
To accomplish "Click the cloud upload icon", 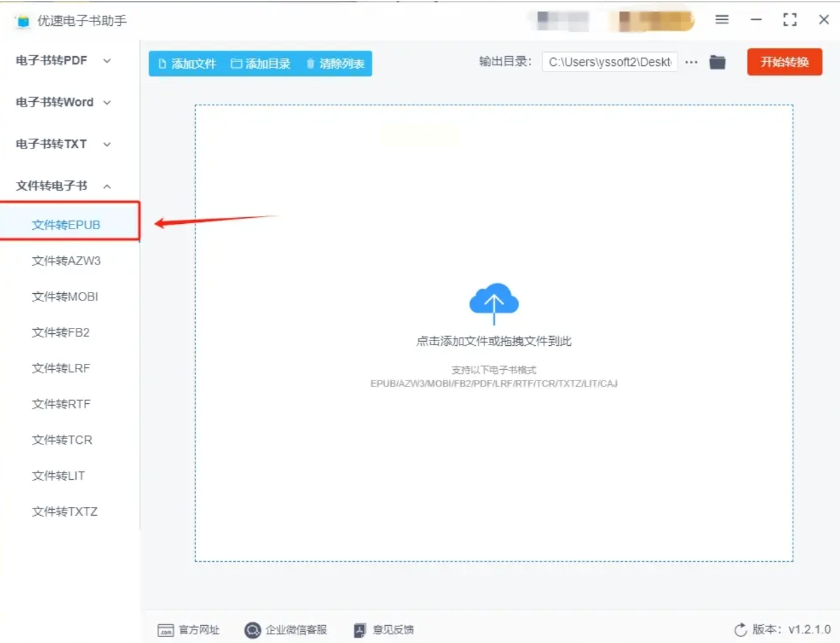I will pos(494,303).
